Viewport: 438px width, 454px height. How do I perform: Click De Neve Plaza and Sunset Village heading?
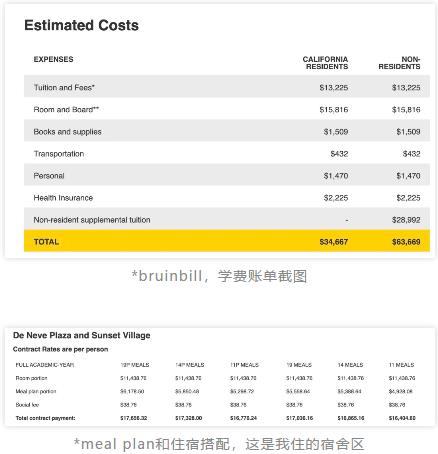82,335
